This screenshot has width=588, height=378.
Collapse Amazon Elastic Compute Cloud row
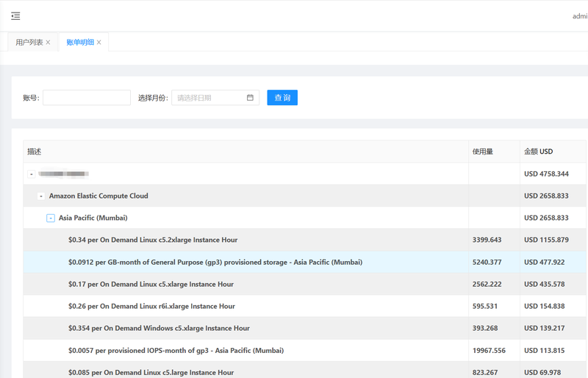(41, 196)
